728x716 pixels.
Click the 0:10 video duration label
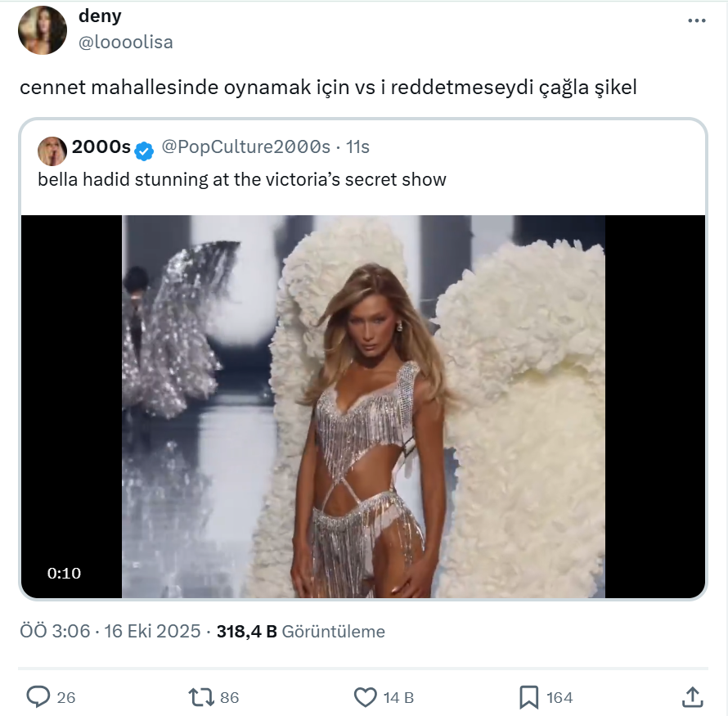pos(64,574)
